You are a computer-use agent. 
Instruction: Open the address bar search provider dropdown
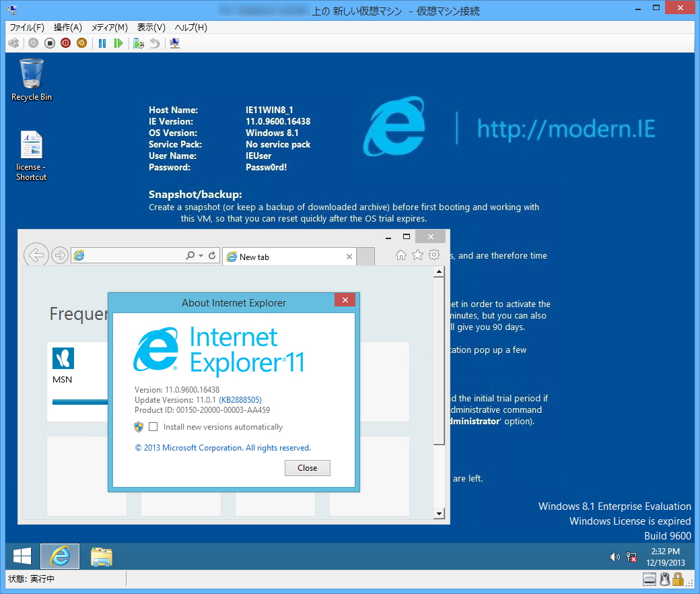199,255
